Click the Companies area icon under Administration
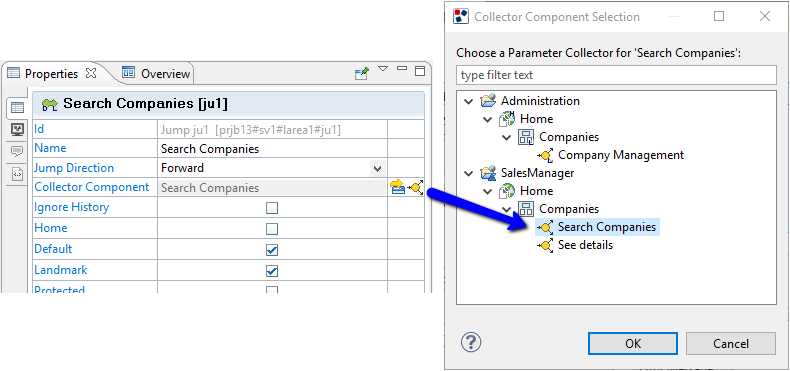This screenshot has width=790, height=371. (x=526, y=137)
